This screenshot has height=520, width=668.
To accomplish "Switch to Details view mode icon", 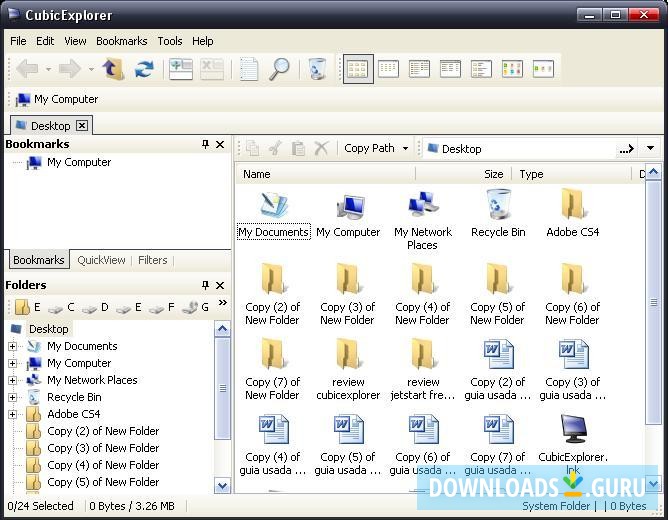I will [450, 69].
